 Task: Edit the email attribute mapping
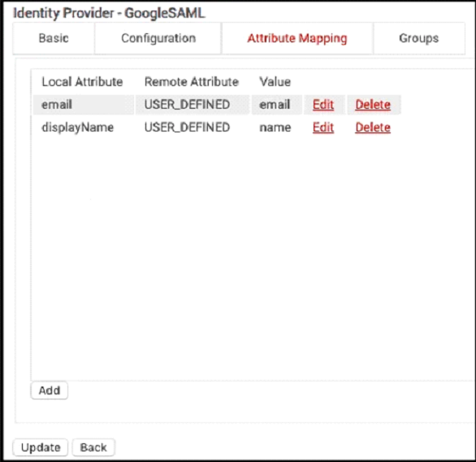pos(323,105)
